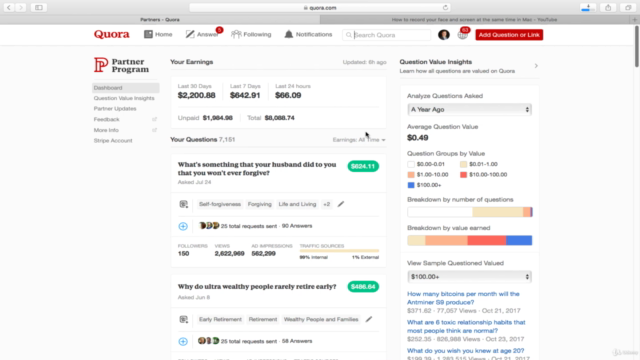
Task: Edit topics pencil for wealthy people question
Action: pos(369,319)
